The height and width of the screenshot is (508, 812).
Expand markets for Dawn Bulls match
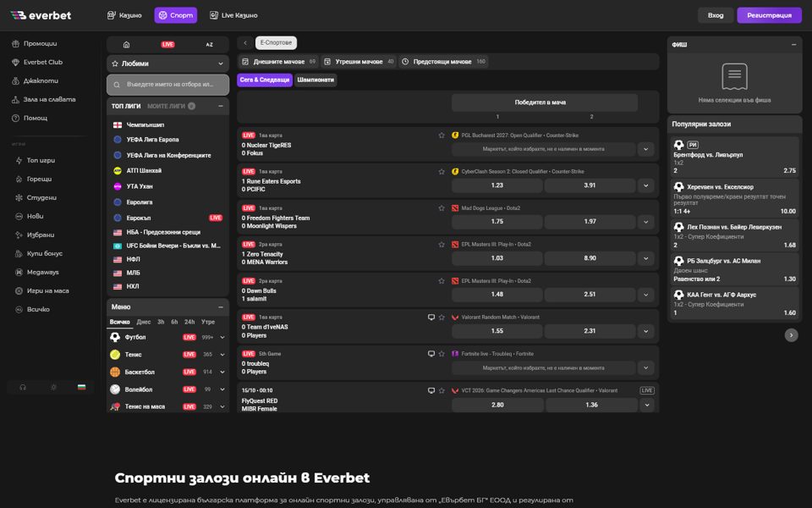click(645, 295)
